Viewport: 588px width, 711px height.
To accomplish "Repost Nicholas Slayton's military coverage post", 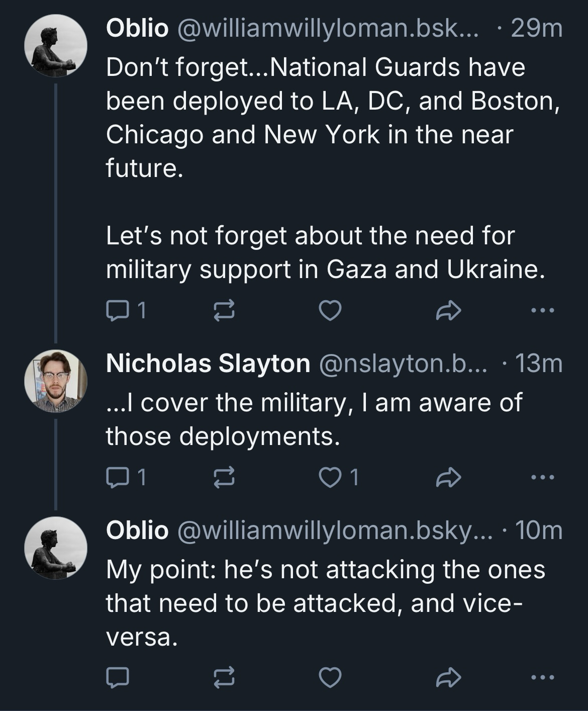I will tap(224, 477).
